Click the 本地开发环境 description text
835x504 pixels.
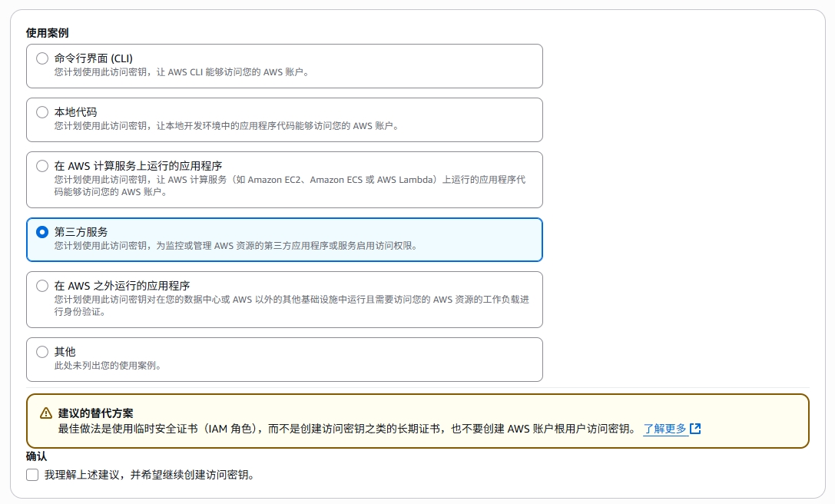227,126
